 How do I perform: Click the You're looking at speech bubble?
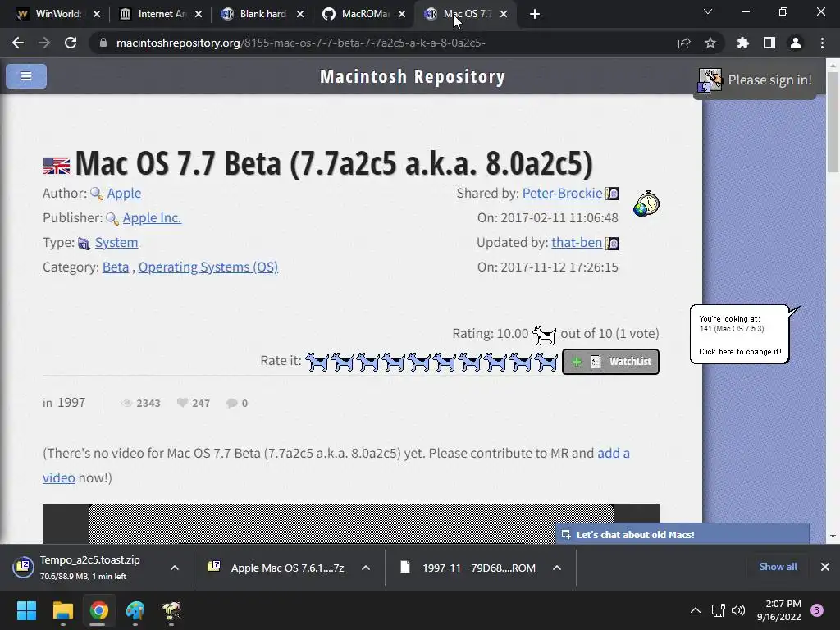tap(740, 335)
